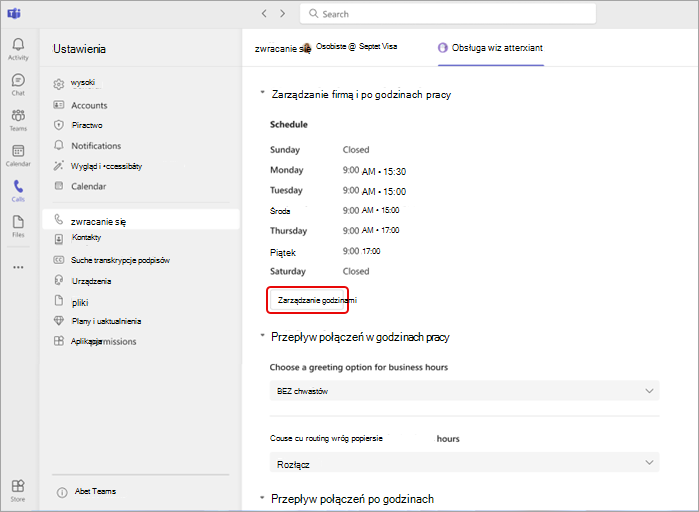Click the Saturday Closed entry
699x512 pixels.
[x=356, y=271]
